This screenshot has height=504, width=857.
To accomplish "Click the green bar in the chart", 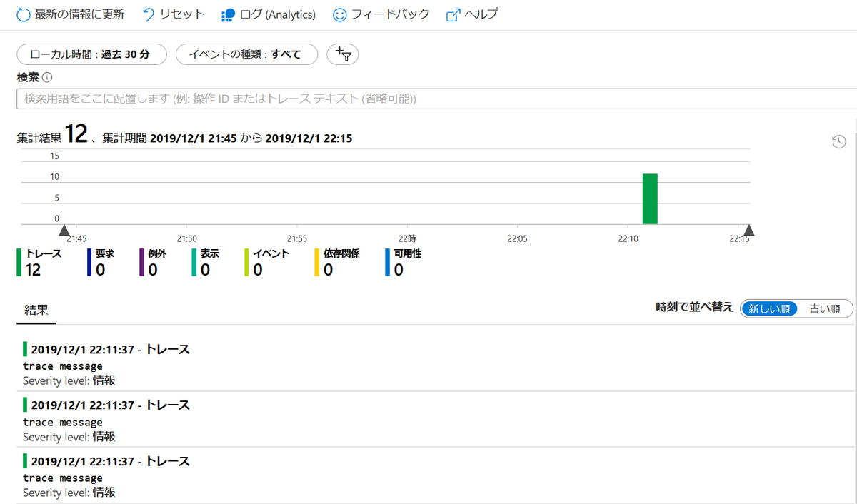I will (x=650, y=198).
